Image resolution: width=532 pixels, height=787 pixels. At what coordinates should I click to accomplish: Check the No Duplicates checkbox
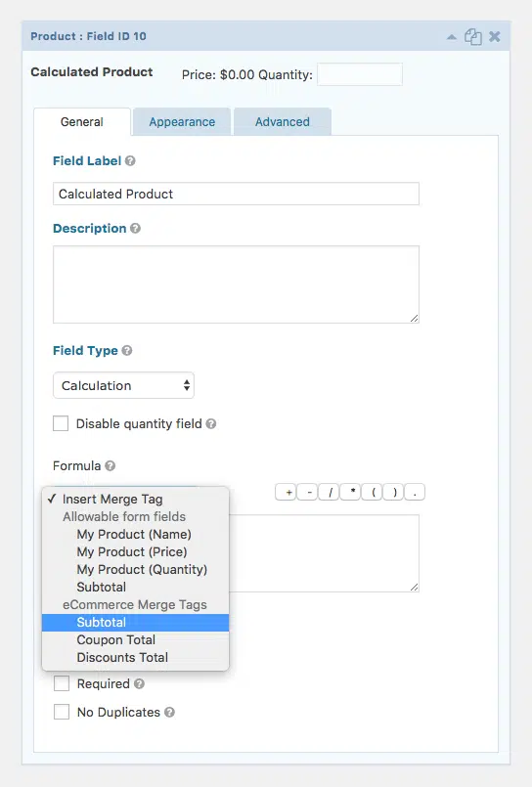pos(62,712)
